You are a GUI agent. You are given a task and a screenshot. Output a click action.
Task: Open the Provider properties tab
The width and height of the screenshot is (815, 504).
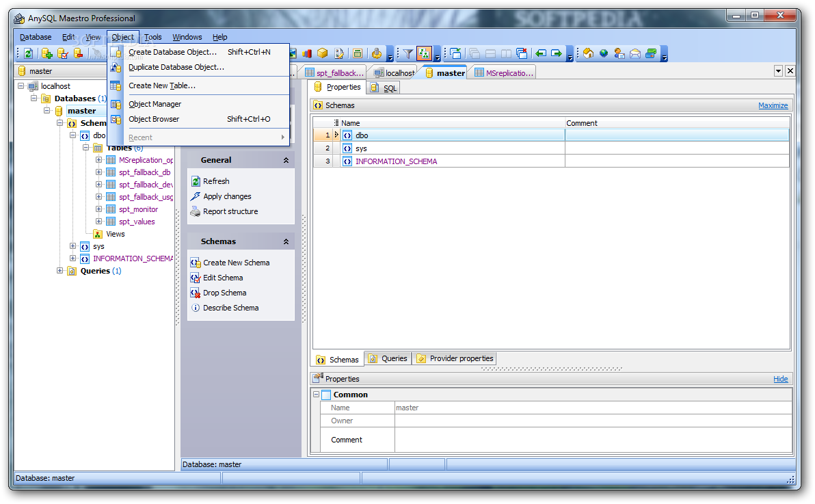point(455,358)
